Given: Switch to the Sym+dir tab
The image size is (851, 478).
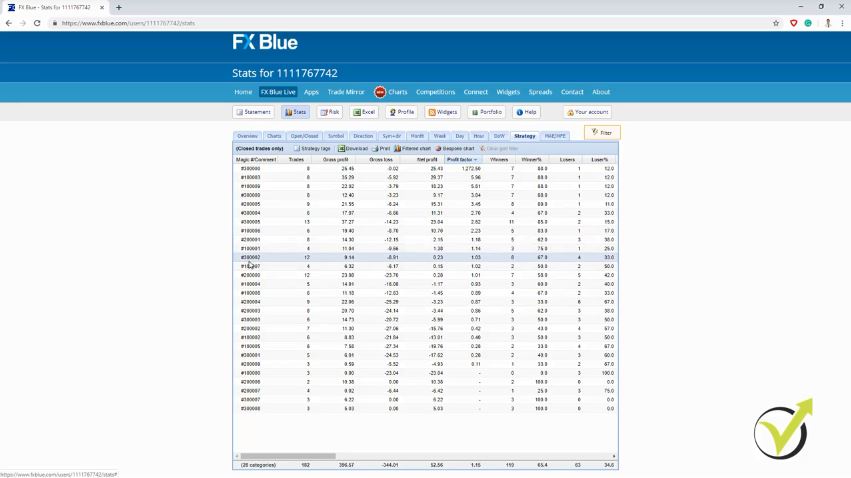Looking at the screenshot, I should (x=391, y=136).
